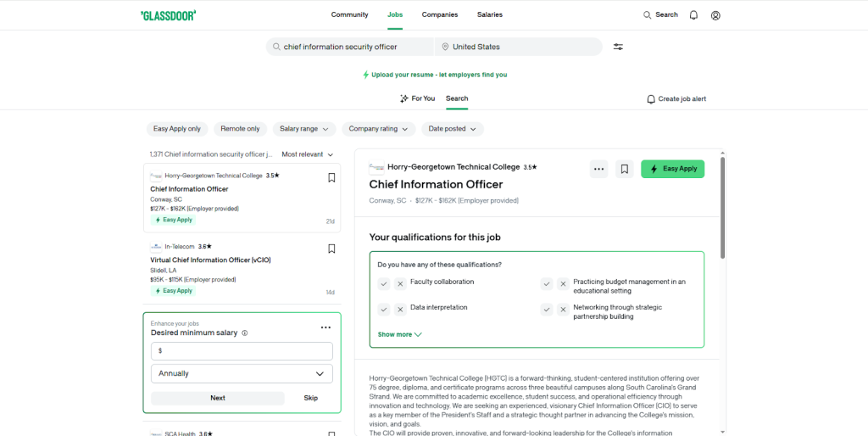Reject Data interpretation with X
868x436 pixels.
(x=400, y=310)
